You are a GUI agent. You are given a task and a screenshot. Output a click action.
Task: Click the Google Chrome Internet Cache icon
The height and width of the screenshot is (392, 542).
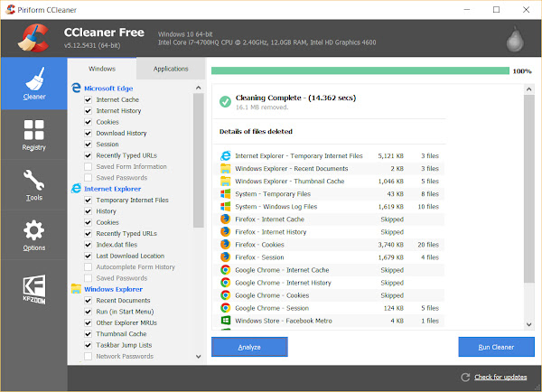pyautogui.click(x=225, y=270)
